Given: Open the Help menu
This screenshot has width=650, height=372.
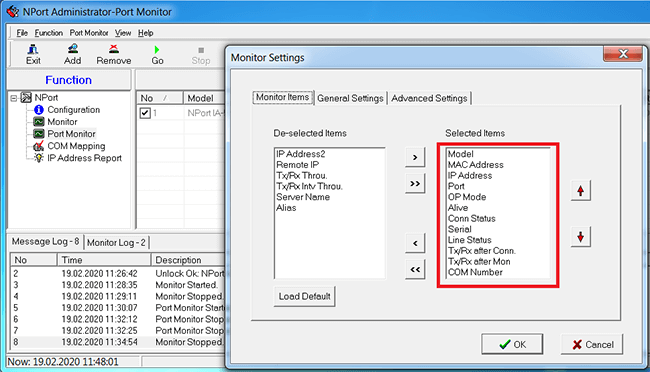Looking at the screenshot, I should (x=146, y=33).
